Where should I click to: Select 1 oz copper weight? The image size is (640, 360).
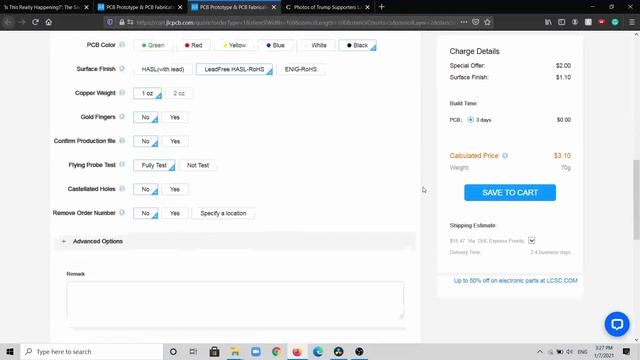point(147,93)
